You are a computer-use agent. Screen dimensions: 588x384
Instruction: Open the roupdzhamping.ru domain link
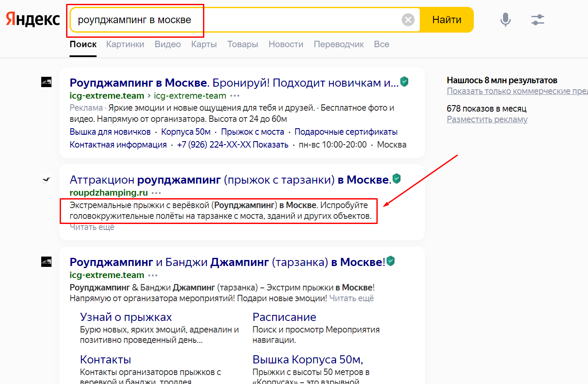tap(109, 193)
